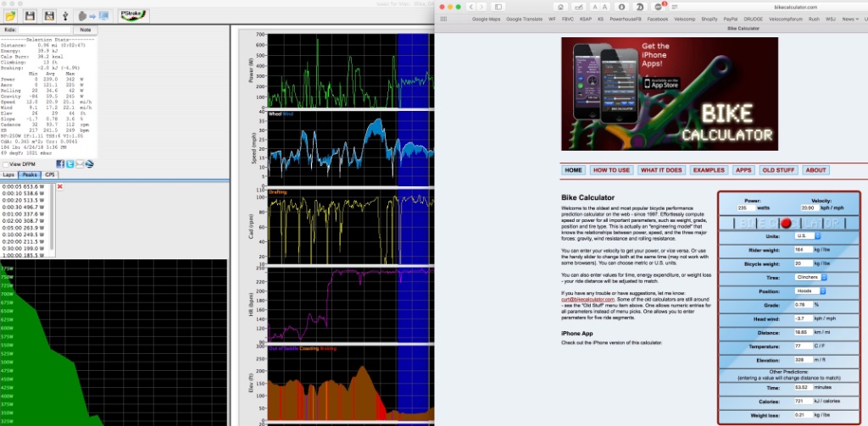Select the 0:00:05 653.6 W peak row
Viewport: 868px width, 426px height.
coord(25,187)
